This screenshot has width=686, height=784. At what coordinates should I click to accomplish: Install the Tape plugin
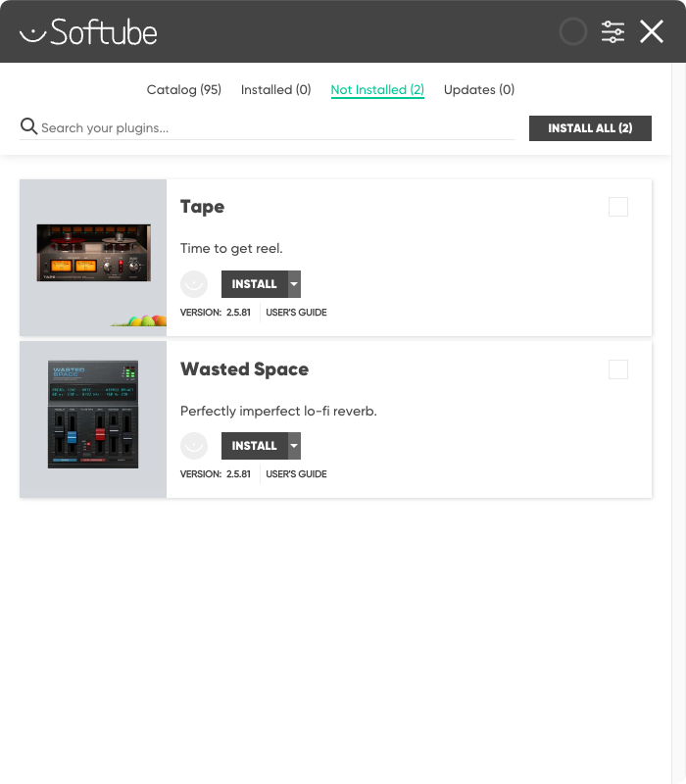coord(255,284)
